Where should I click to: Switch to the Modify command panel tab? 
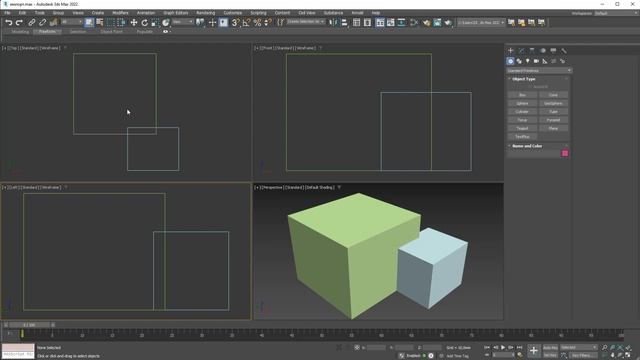(x=521, y=51)
